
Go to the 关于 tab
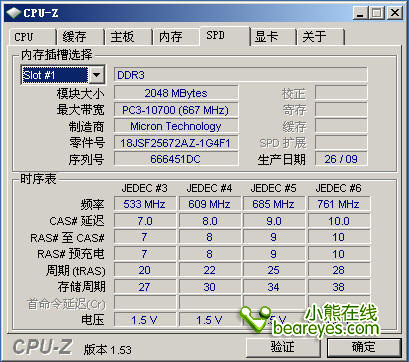pyautogui.click(x=321, y=37)
